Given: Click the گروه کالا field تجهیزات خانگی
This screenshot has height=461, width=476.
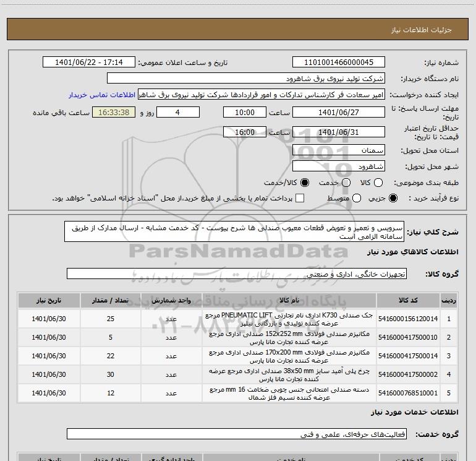Looking at the screenshot, I should click(x=237, y=274).
